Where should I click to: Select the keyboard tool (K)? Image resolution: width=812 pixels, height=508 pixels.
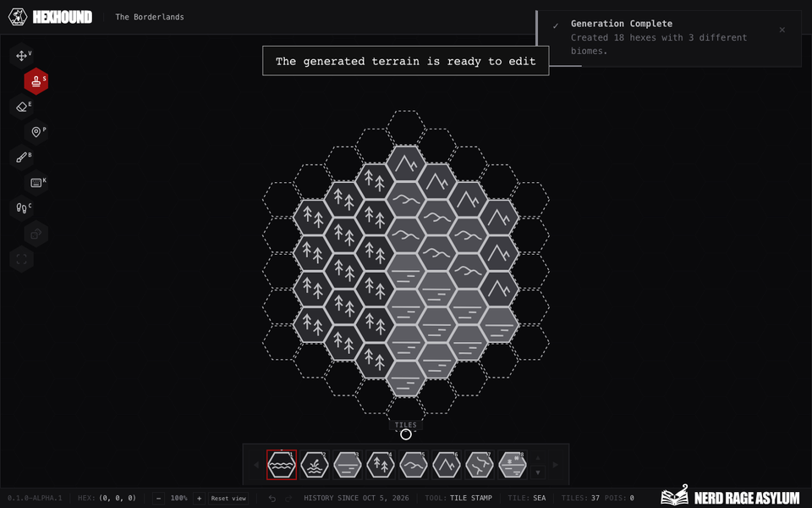(36, 183)
